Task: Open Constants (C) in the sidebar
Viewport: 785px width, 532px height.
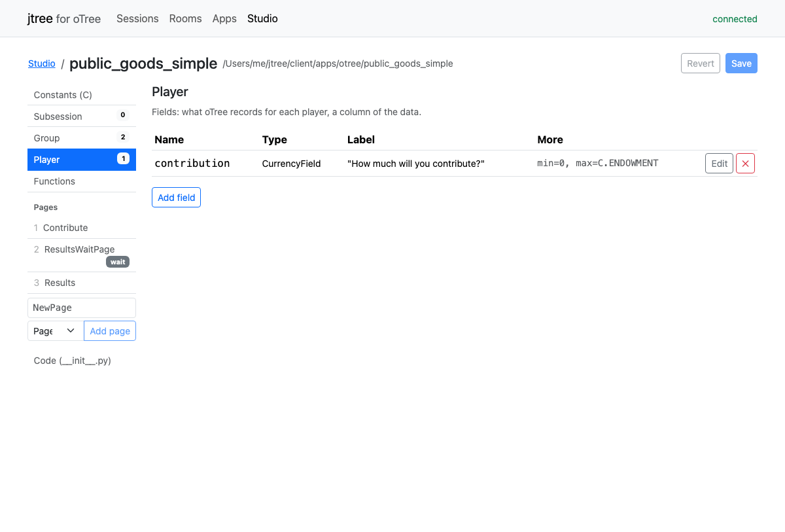Action: tap(82, 95)
